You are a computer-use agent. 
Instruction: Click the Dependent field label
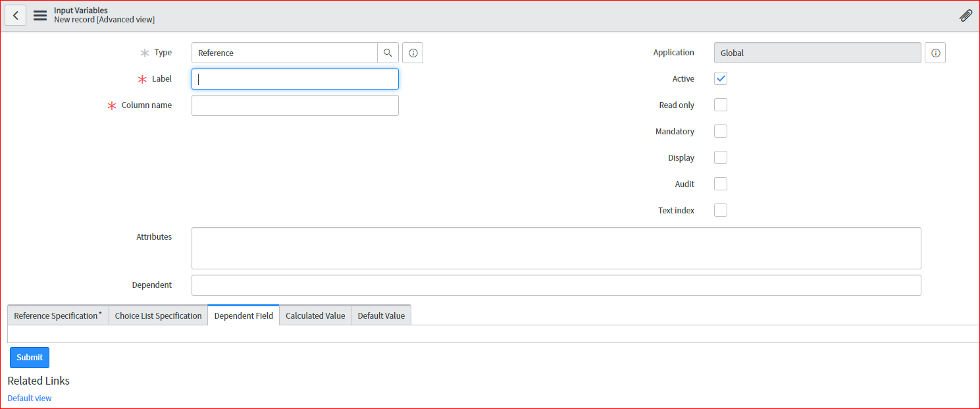(x=152, y=285)
